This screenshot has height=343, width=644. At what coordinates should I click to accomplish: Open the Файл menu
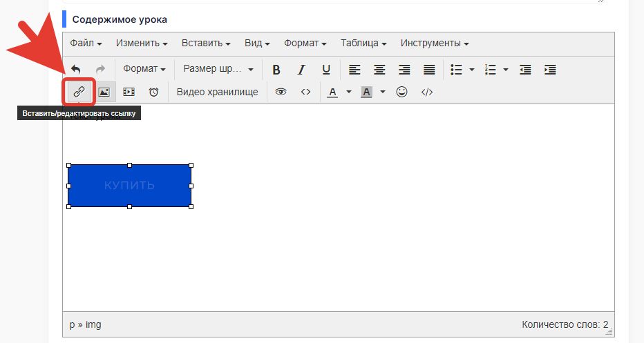[x=86, y=43]
